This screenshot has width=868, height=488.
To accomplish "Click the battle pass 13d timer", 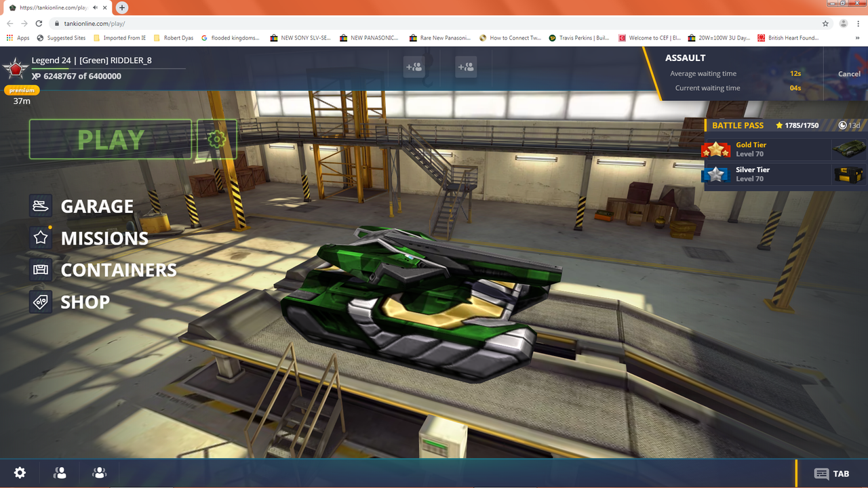I will (849, 125).
